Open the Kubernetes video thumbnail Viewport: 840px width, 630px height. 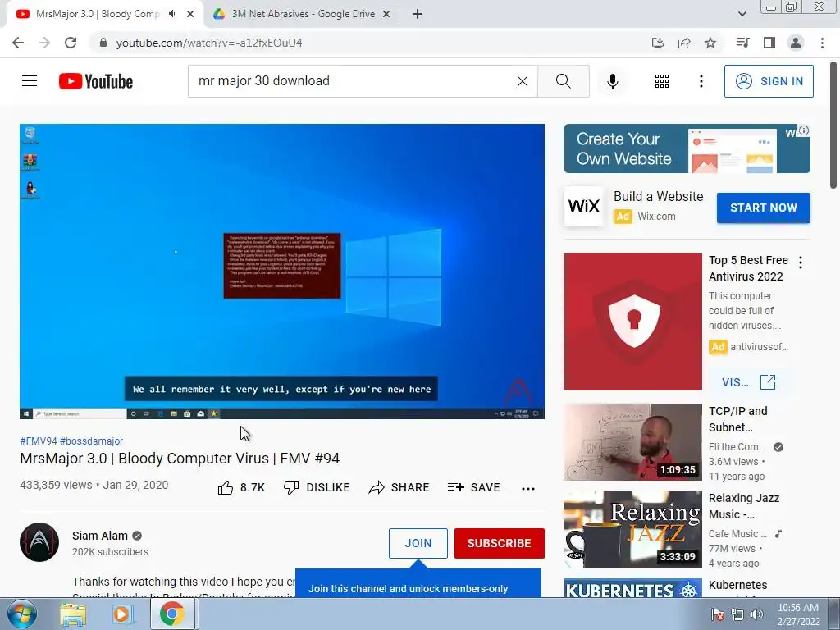click(632, 587)
